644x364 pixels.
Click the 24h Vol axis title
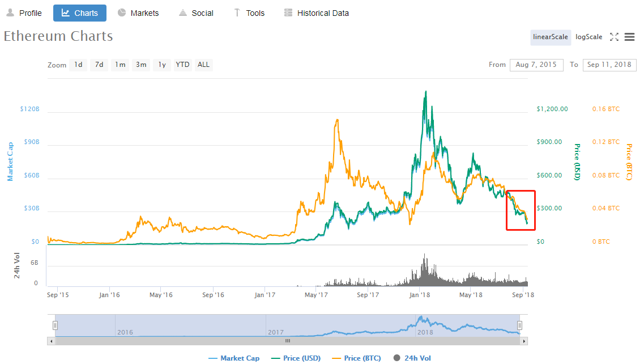[17, 266]
